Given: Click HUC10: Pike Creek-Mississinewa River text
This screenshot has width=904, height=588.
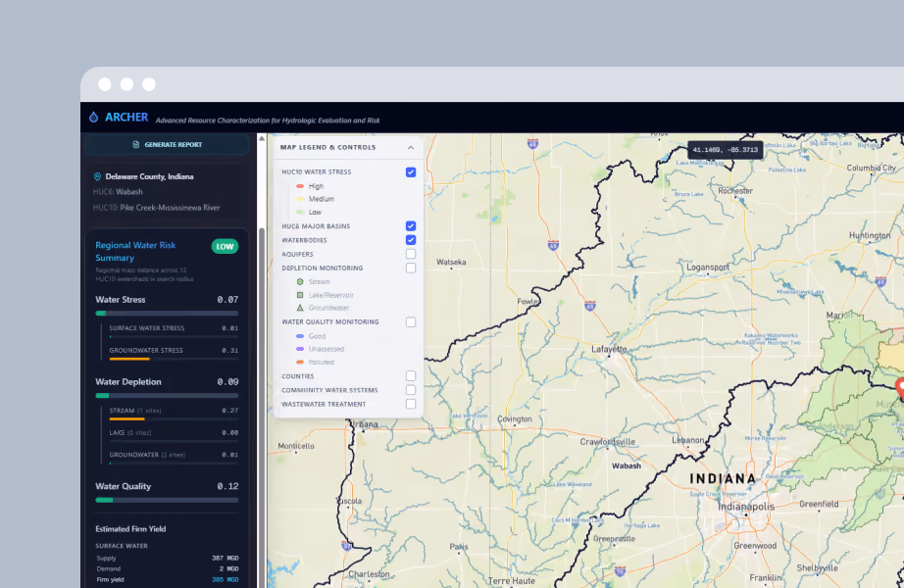Looking at the screenshot, I should pyautogui.click(x=156, y=208).
